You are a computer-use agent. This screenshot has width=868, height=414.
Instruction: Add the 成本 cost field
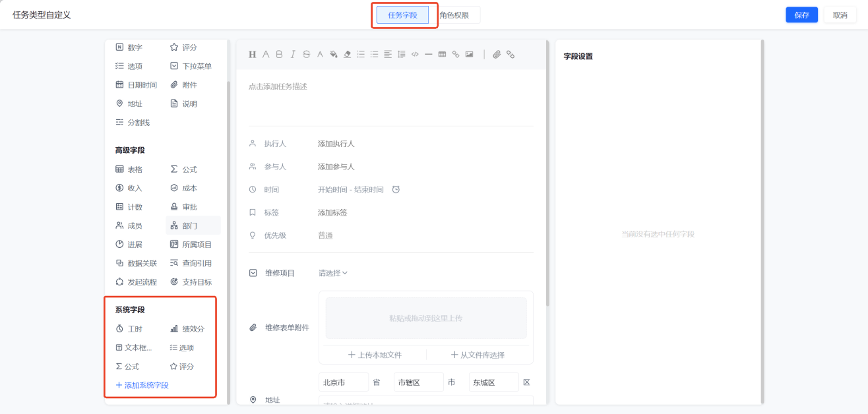pyautogui.click(x=183, y=188)
